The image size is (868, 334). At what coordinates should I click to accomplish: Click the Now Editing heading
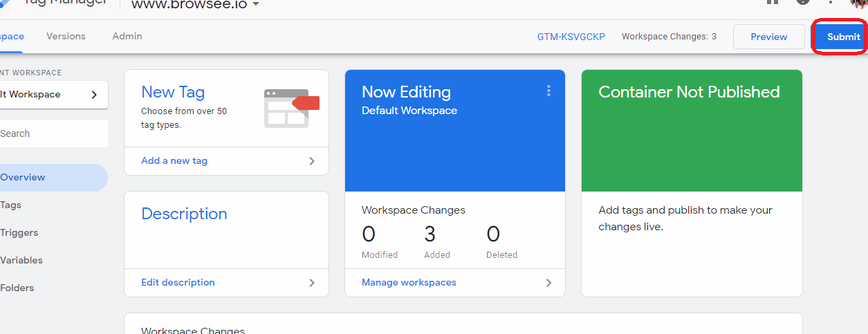406,92
